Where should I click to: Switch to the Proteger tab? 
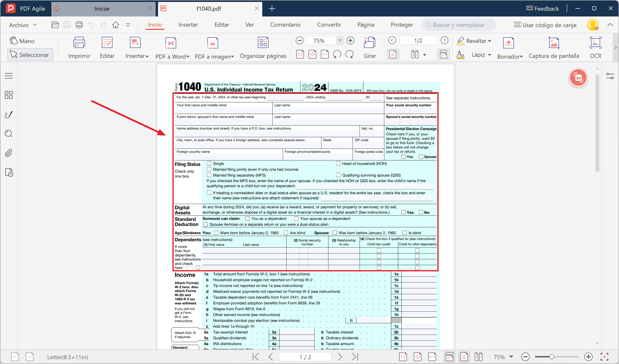tap(402, 25)
